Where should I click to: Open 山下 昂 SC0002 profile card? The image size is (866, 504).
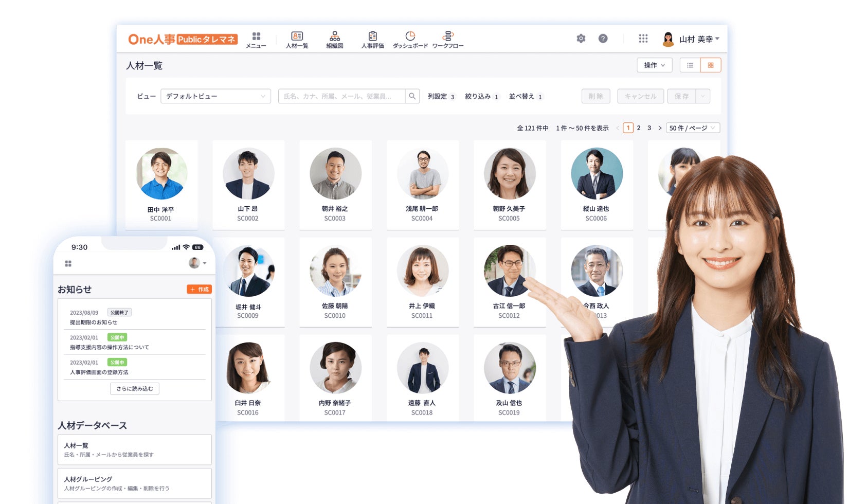[x=248, y=185]
